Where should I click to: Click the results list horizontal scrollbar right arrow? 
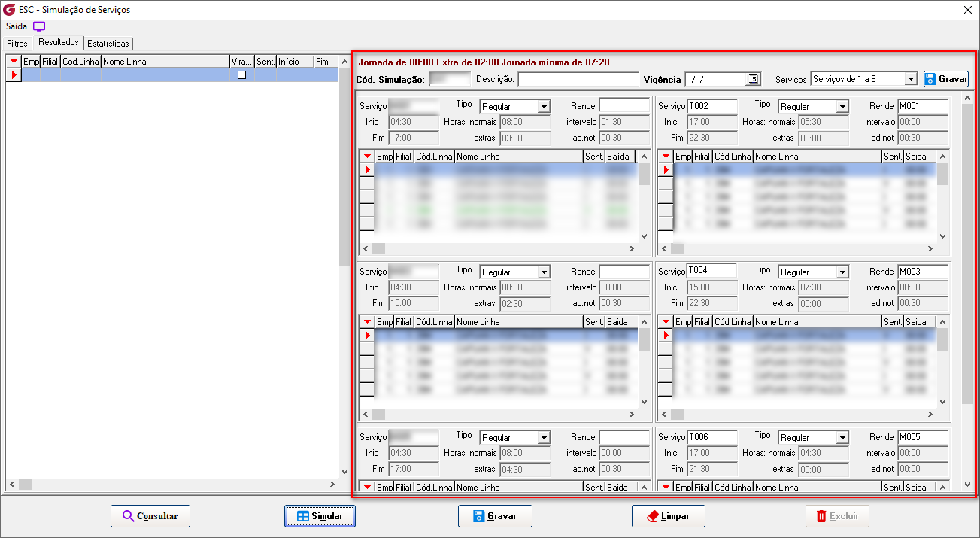click(332, 485)
